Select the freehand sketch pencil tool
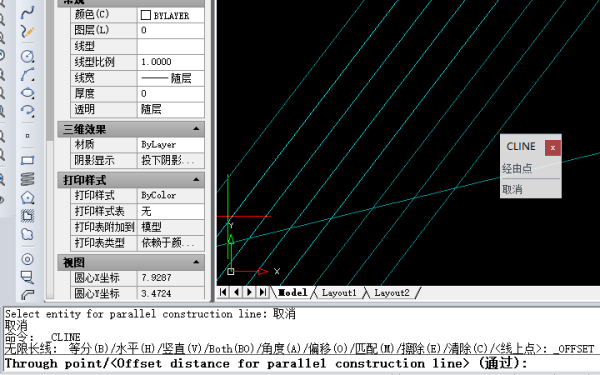The height and width of the screenshot is (375, 600). click(x=28, y=32)
